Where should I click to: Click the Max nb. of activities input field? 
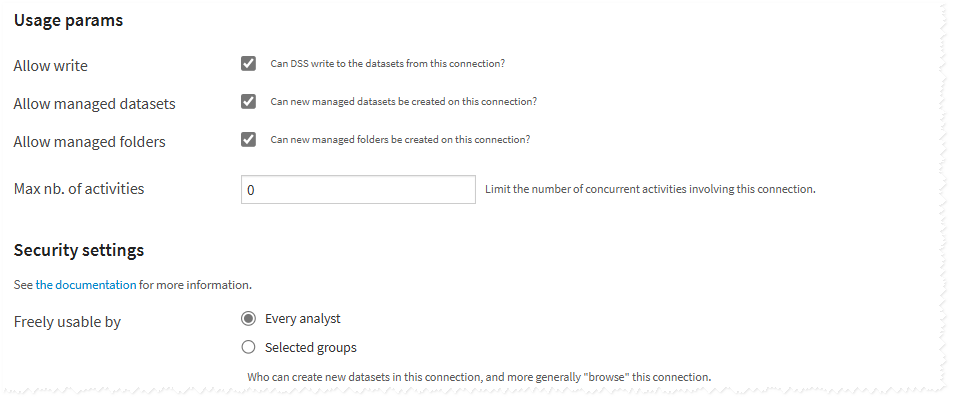click(358, 189)
